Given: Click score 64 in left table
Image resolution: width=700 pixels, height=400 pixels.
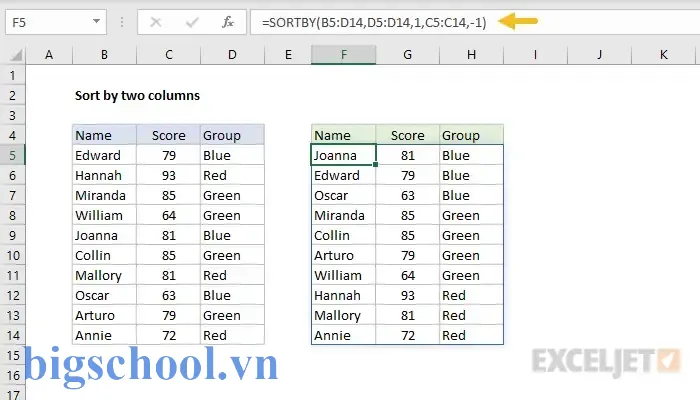Looking at the screenshot, I should [x=169, y=216].
